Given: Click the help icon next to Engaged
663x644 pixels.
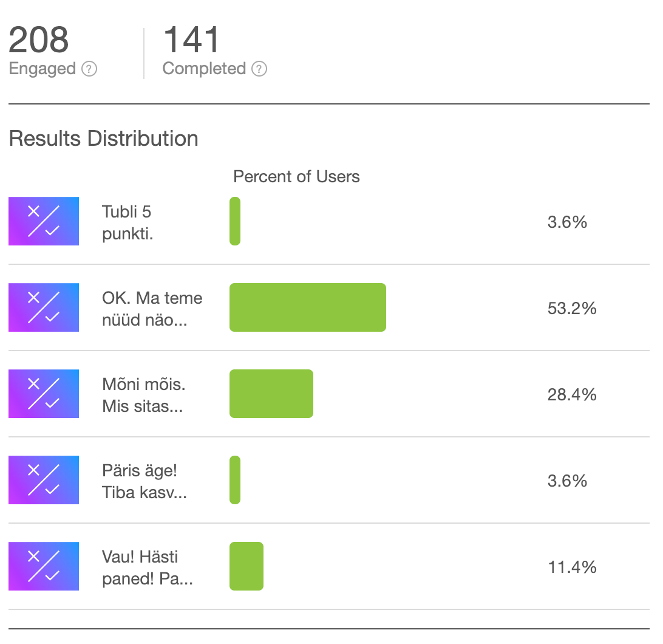Looking at the screenshot, I should coord(89,69).
